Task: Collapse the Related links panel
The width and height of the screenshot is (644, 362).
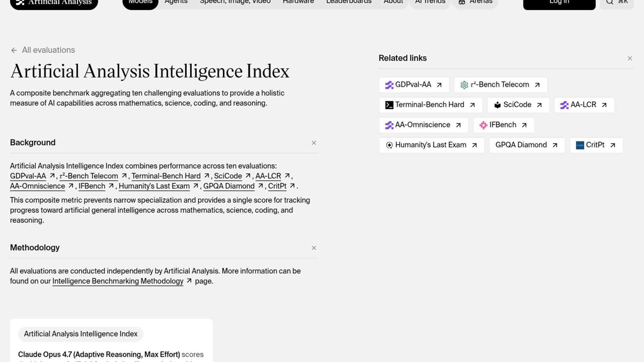Action: point(630,58)
